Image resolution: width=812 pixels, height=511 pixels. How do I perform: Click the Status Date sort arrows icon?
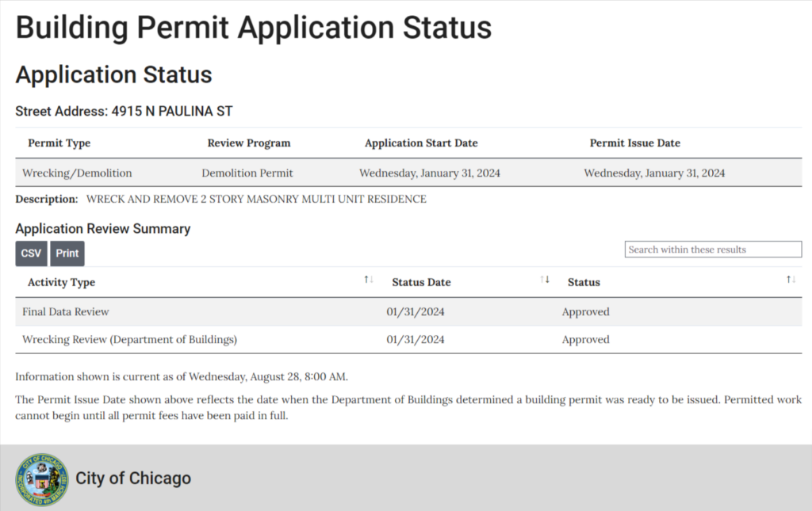pos(544,280)
